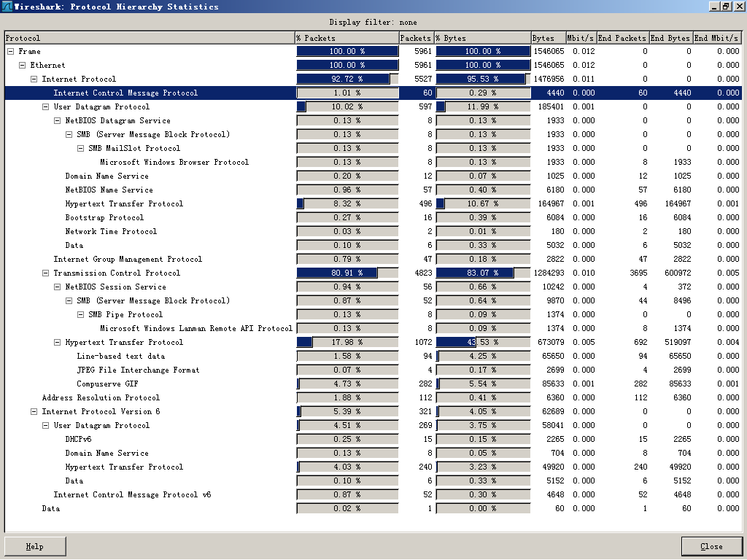Collapse the Hypertext Transfer Protocol node with 1072 packets

point(57,342)
